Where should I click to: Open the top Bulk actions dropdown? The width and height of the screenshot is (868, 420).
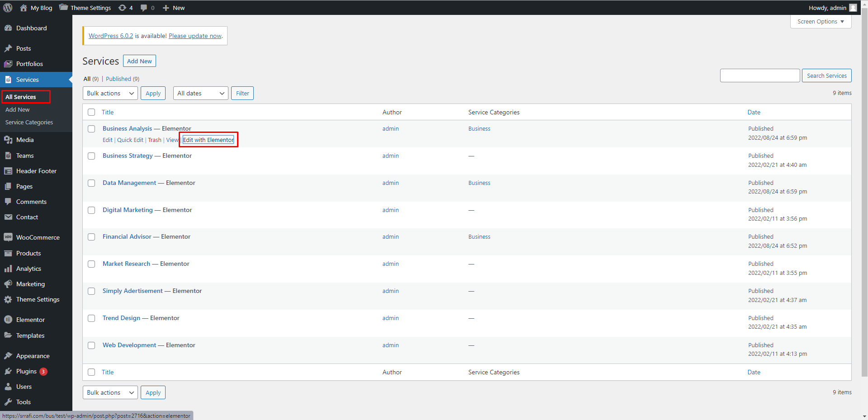click(110, 93)
